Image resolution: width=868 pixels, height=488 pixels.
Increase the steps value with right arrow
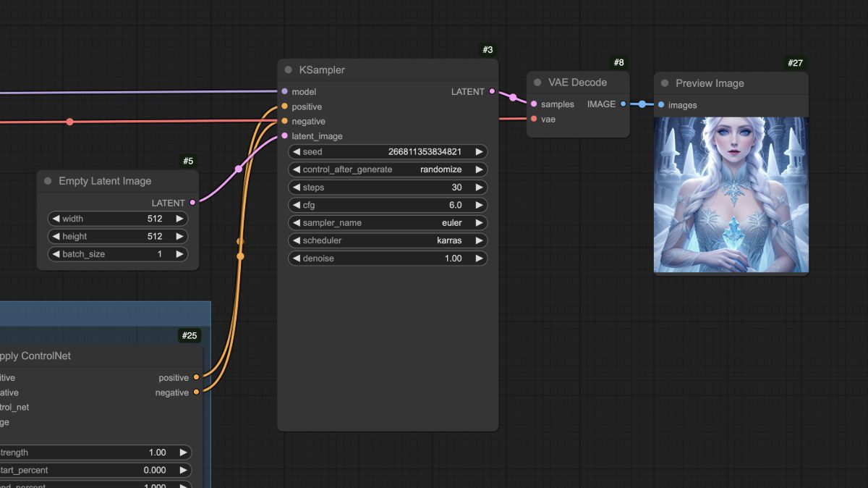[478, 188]
